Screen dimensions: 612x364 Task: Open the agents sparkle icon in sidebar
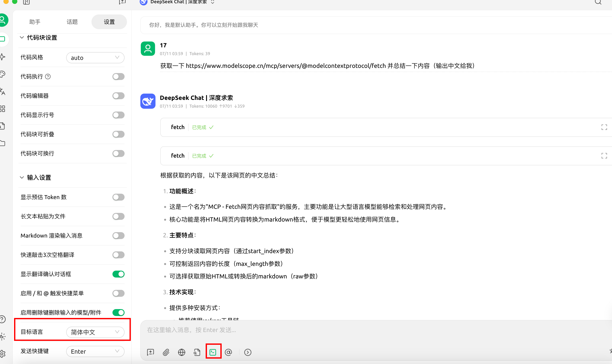(x=2, y=57)
